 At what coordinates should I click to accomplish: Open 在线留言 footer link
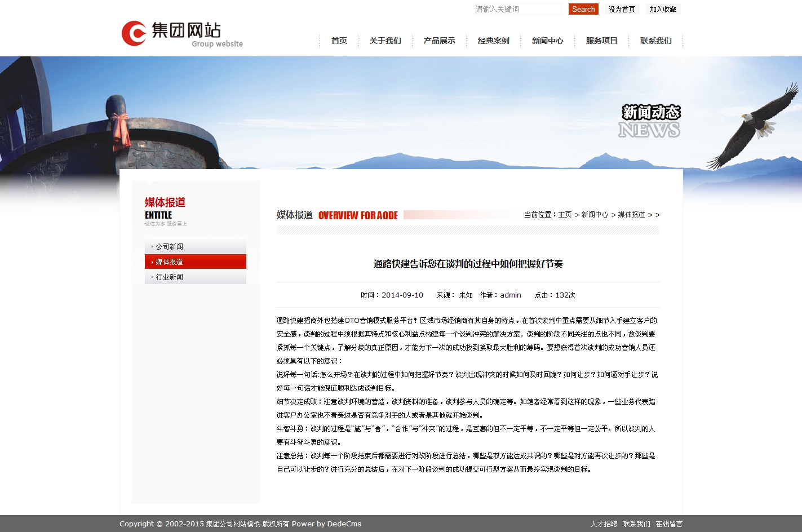669,524
